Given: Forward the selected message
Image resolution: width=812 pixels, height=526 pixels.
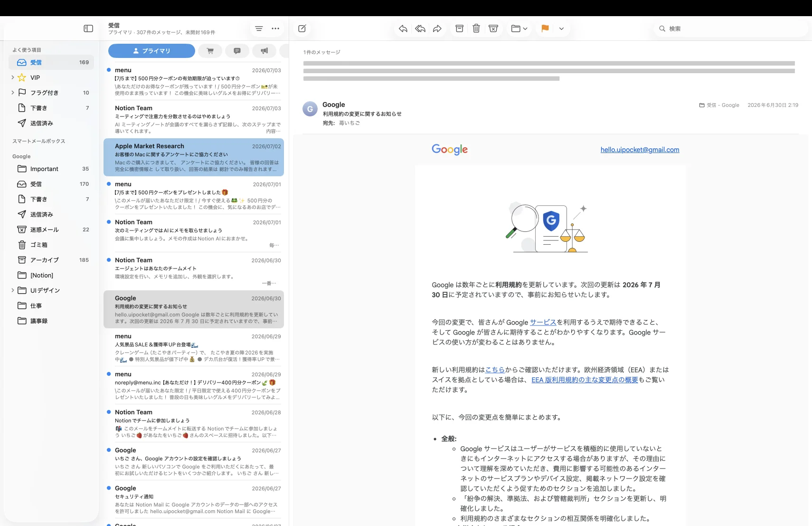Looking at the screenshot, I should (x=437, y=29).
